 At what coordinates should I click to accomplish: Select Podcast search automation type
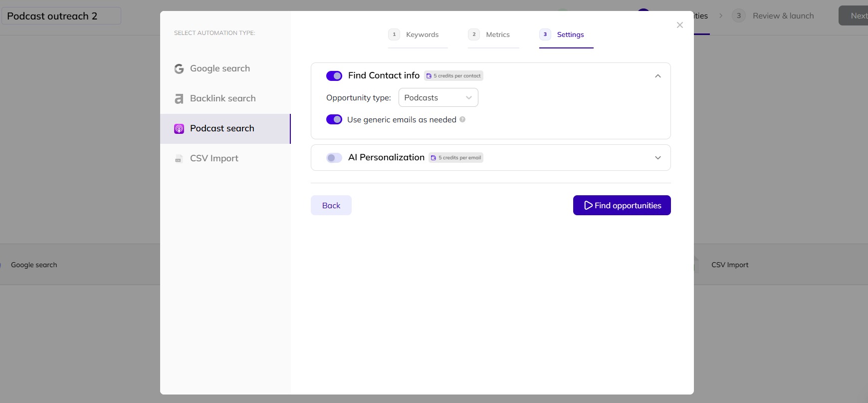click(225, 129)
